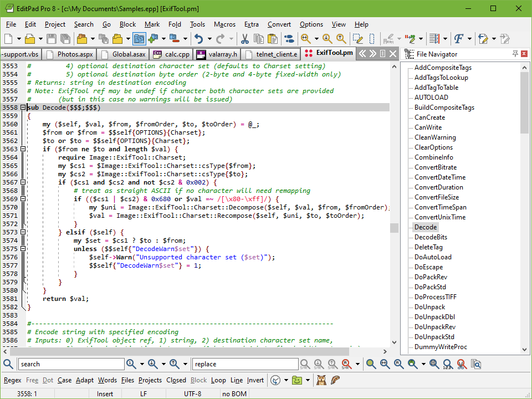Click the search text input field
532x399 pixels.
(71, 364)
